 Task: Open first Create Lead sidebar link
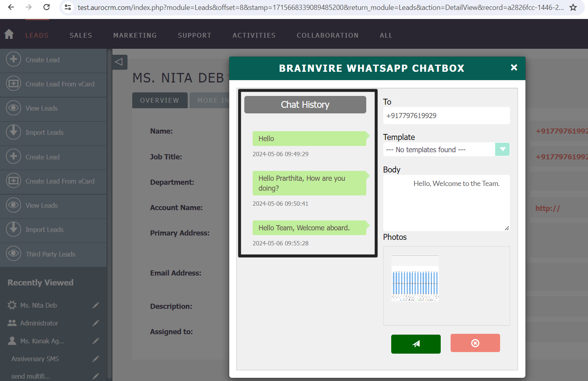pyautogui.click(x=43, y=60)
